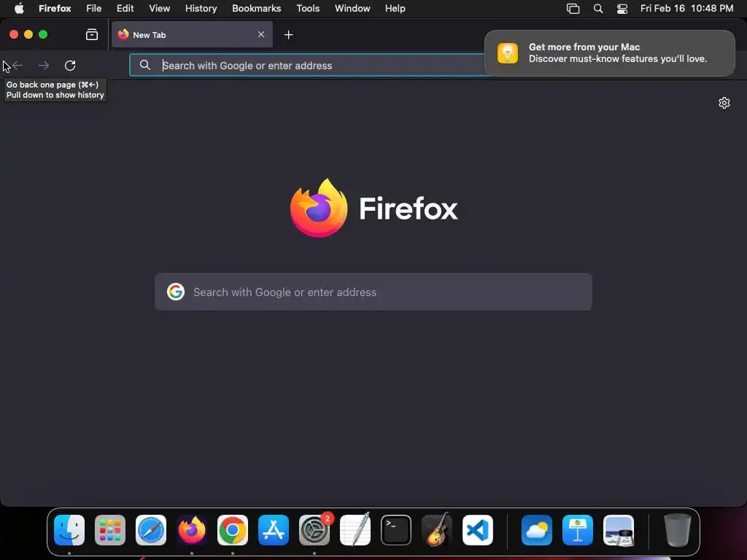747x560 pixels.
Task: Launch Google Chrome from the Dock
Action: [x=233, y=530]
